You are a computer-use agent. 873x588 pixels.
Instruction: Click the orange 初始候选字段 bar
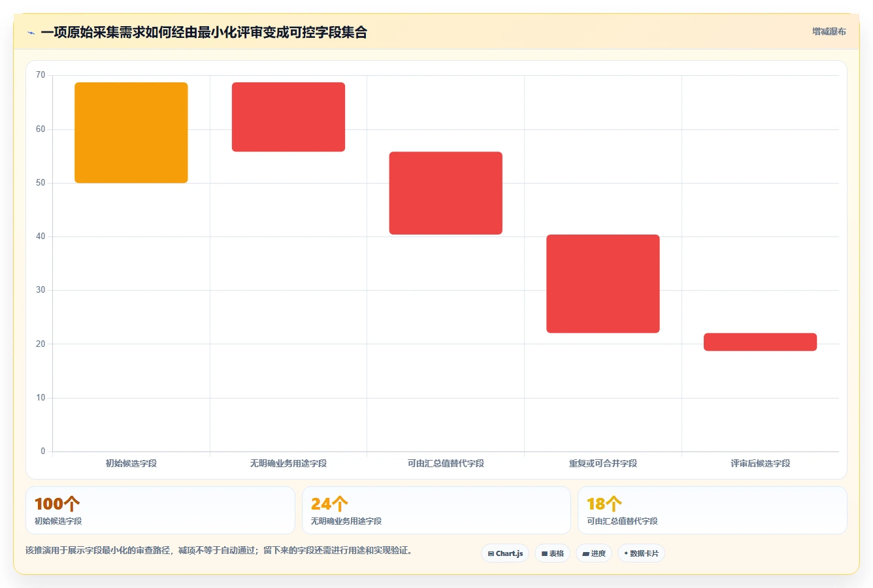[131, 133]
